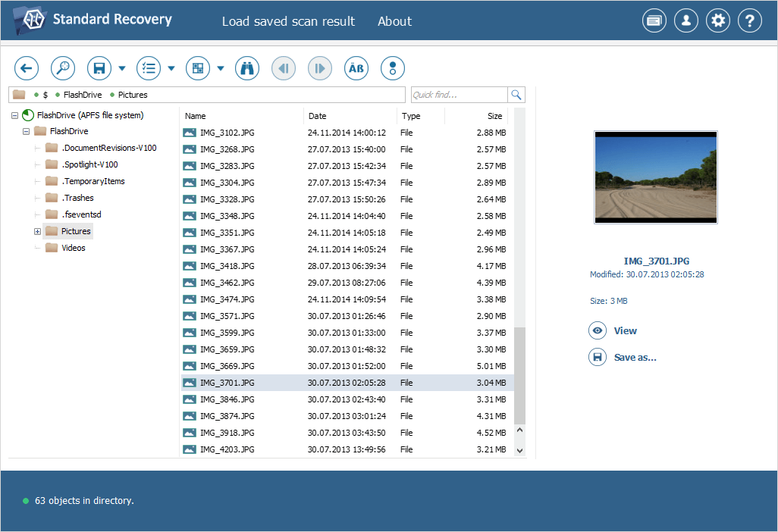Screen dimensions: 778x532
Task: Click the binoculars find icon
Action: click(247, 68)
